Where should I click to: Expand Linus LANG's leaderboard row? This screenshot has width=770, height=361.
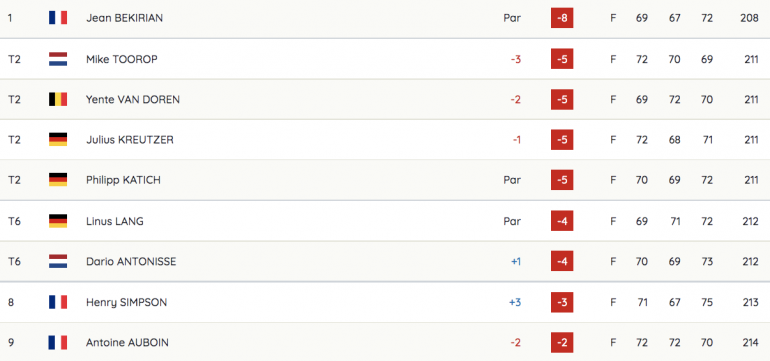pyautogui.click(x=385, y=221)
